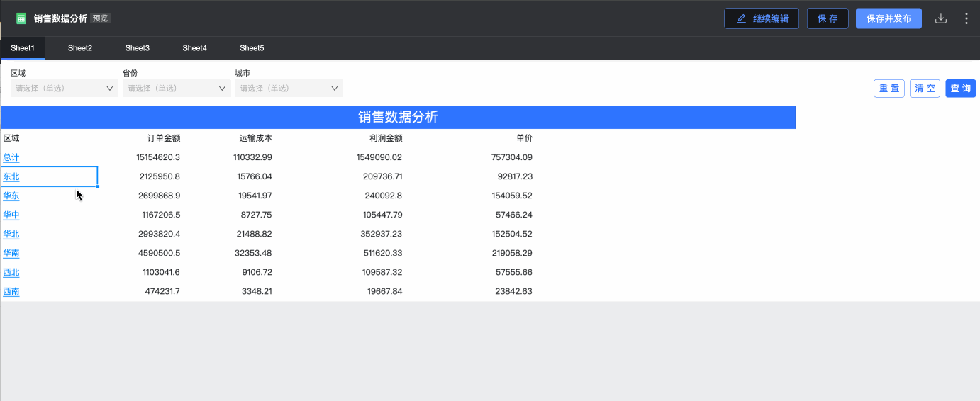Click the 重置 button
This screenshot has height=401, width=980.
[x=889, y=89]
